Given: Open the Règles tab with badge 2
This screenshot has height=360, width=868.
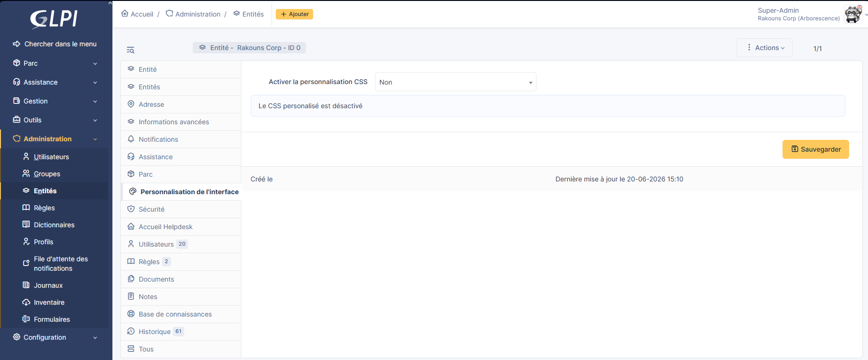Looking at the screenshot, I should tap(181, 262).
